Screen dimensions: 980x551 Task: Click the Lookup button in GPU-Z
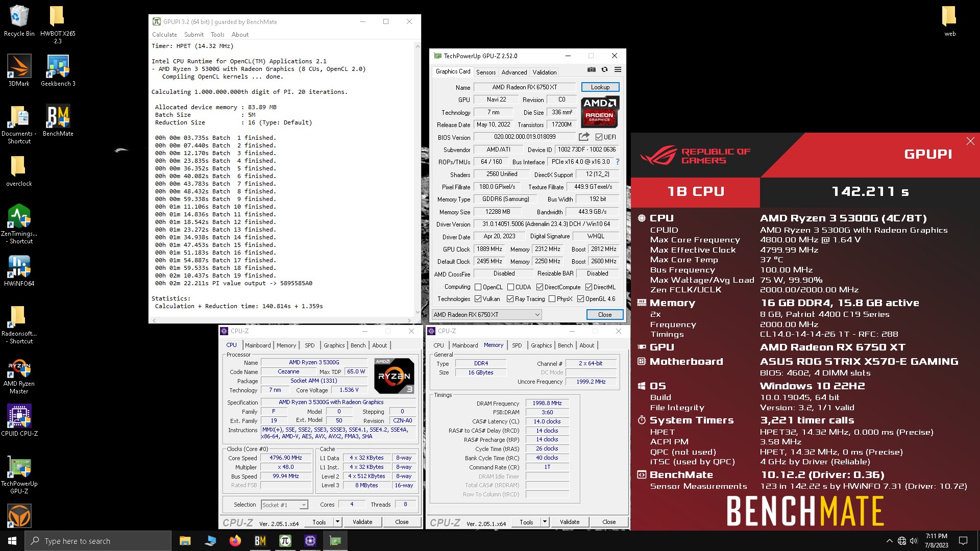pos(600,87)
